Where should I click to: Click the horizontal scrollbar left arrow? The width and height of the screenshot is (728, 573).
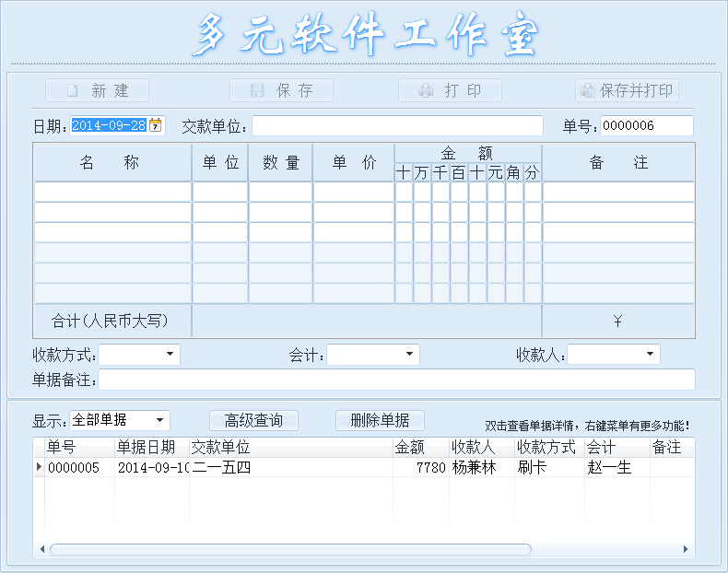pos(42,550)
